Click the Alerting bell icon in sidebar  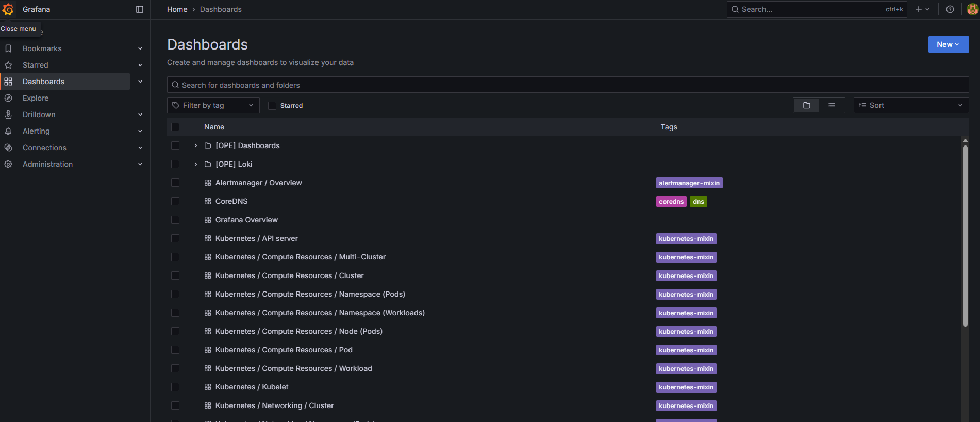click(x=8, y=131)
